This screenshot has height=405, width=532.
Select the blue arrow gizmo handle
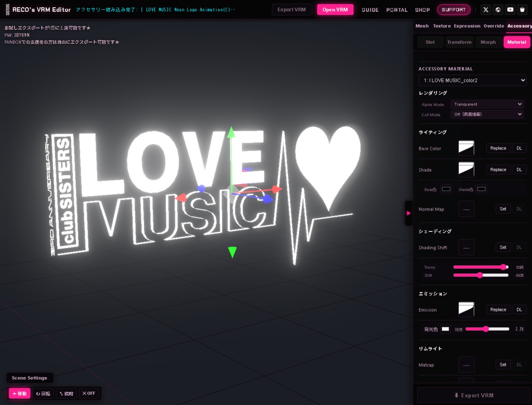(x=268, y=199)
